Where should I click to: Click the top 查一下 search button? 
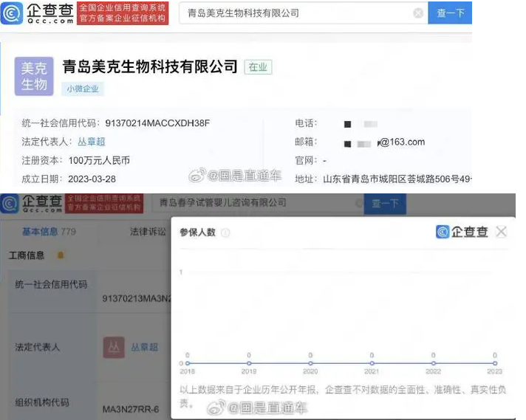tap(450, 13)
